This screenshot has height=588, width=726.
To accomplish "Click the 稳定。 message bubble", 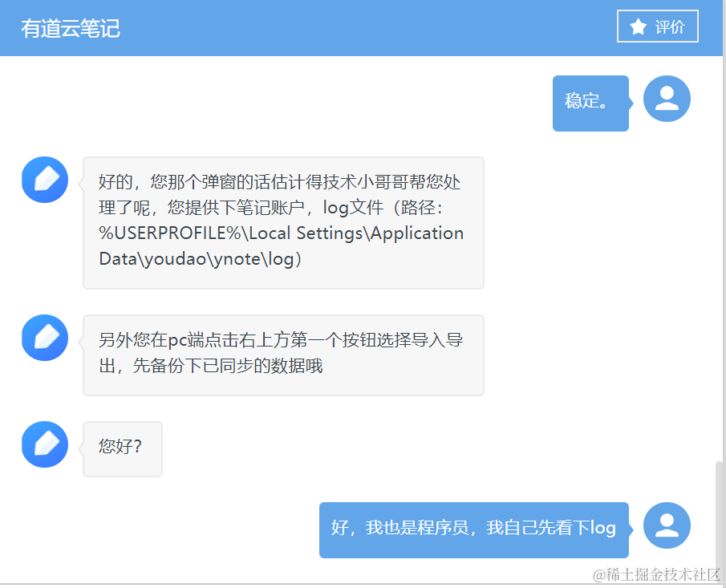I will [x=590, y=103].
